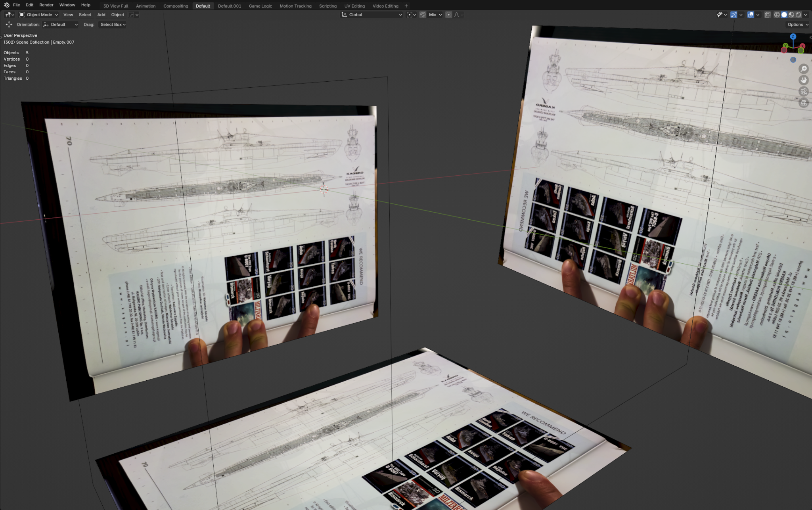This screenshot has width=812, height=510.
Task: Click the pan view hand icon
Action: tap(804, 80)
